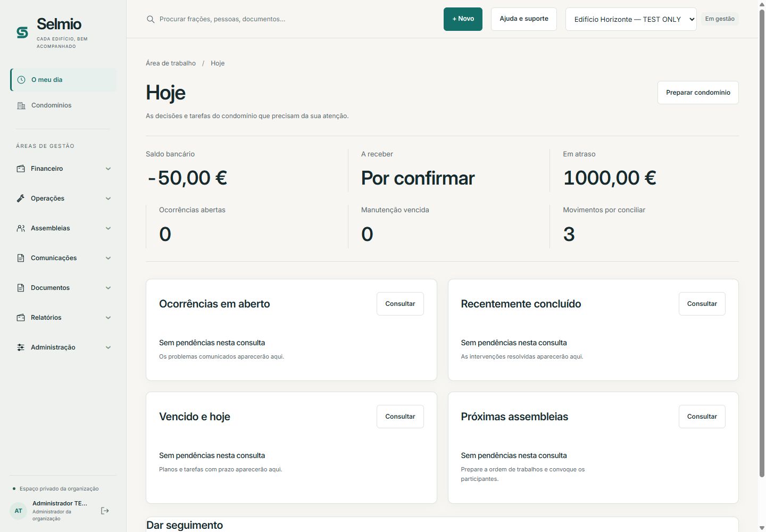Viewport: 766px width, 532px height.
Task: Open the Edifício Horizonte building selector
Action: [x=631, y=19]
